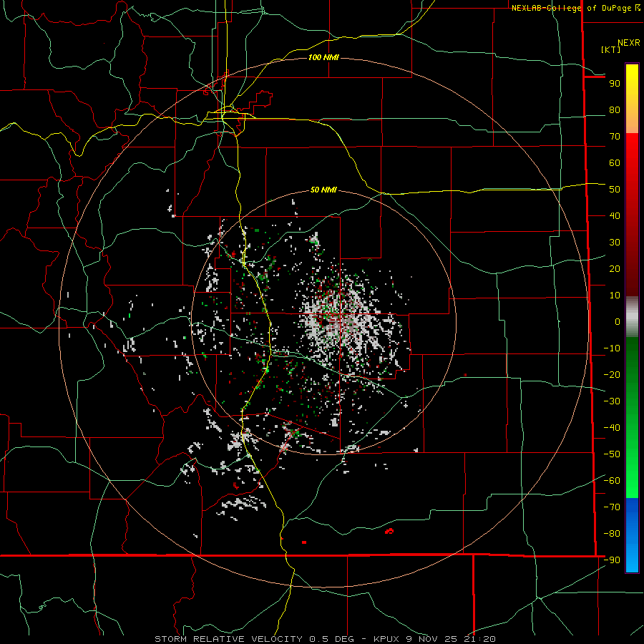Click the 10 value on the velocity scale
Viewport: 644px width, 644px height.
pyautogui.click(x=615, y=296)
